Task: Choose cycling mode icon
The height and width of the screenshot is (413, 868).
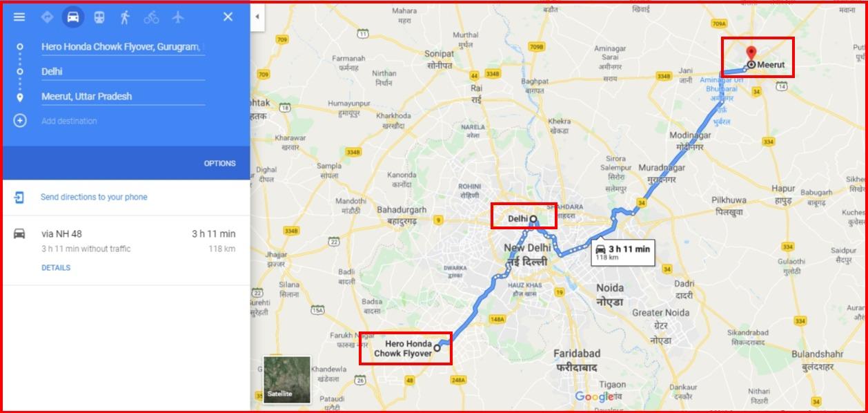Action: pos(151,17)
